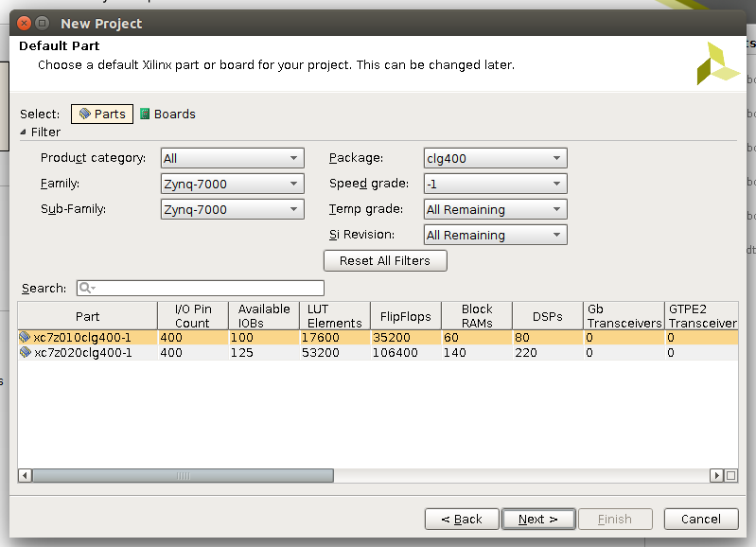Click scroll left arrow of table
Viewport: 756px width, 547px height.
coord(25,476)
